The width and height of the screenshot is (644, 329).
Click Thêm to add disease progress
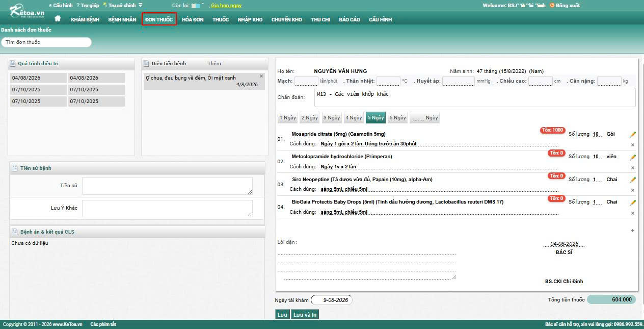point(214,64)
